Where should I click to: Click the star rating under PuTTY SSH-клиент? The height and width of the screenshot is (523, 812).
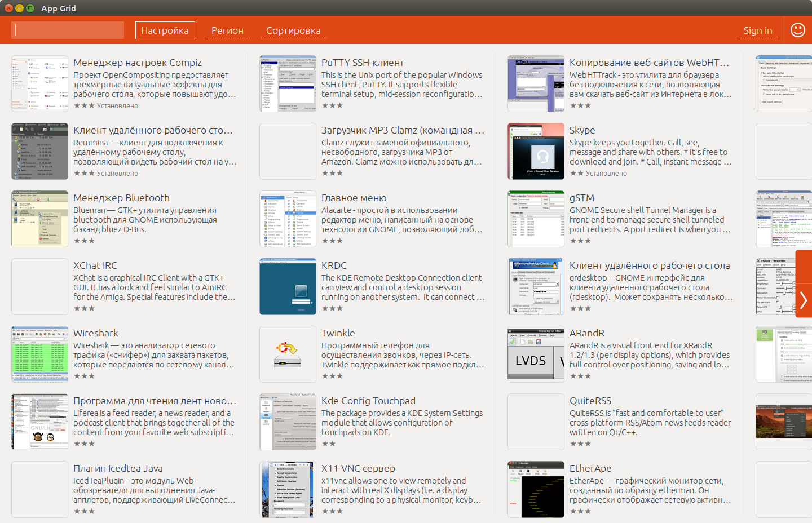[332, 105]
